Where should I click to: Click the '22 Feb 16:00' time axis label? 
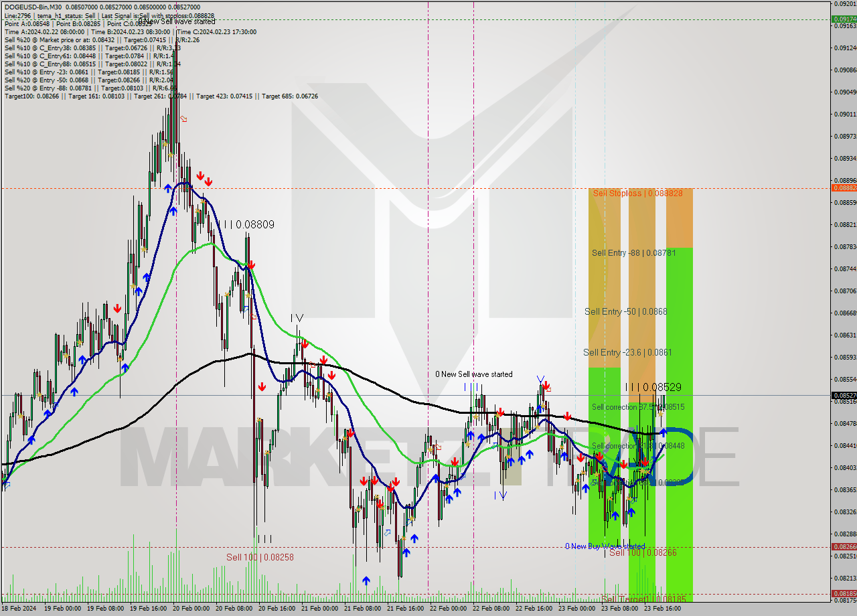534,609
